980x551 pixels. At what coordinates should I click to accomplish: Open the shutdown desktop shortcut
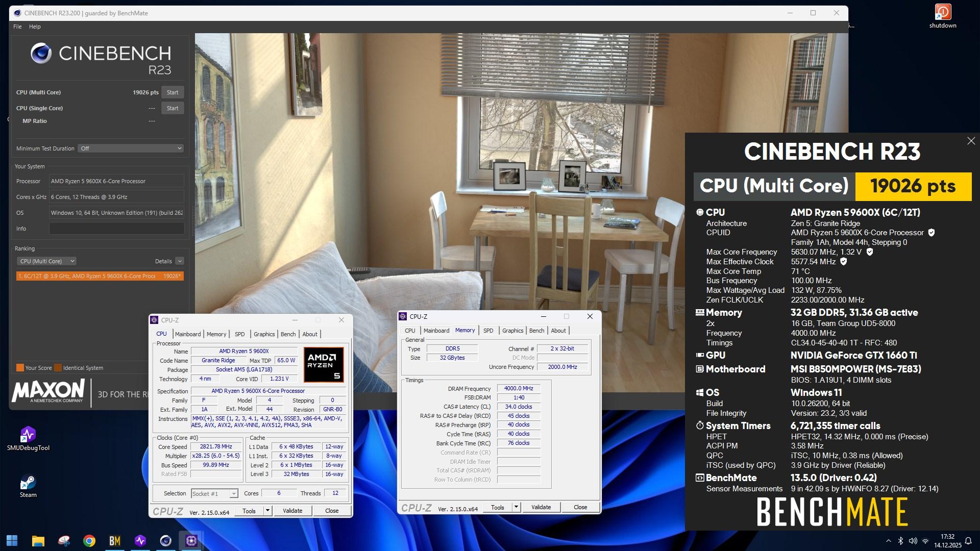click(942, 13)
